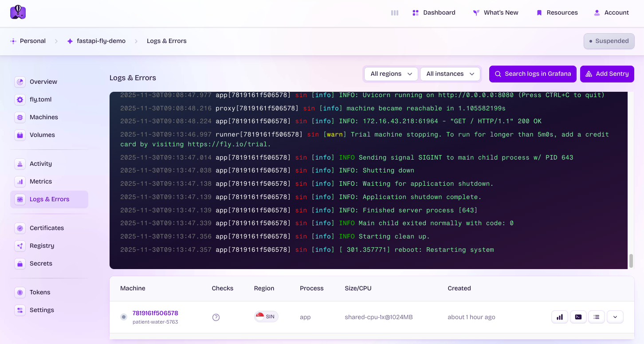Open the Account menu
The height and width of the screenshot is (344, 644).
click(611, 12)
